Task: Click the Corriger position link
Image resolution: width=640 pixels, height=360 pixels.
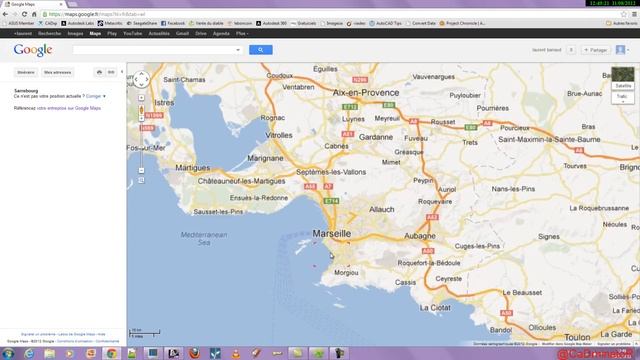Action: point(93,96)
